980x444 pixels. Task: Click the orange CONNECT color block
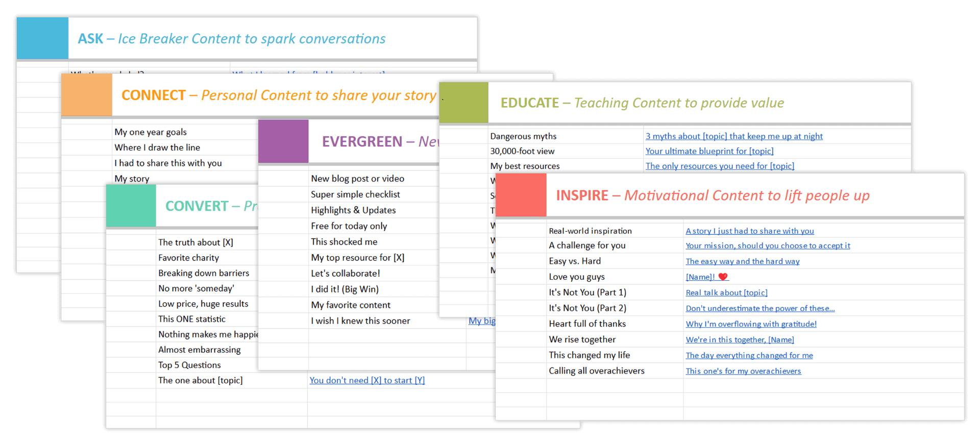(86, 95)
